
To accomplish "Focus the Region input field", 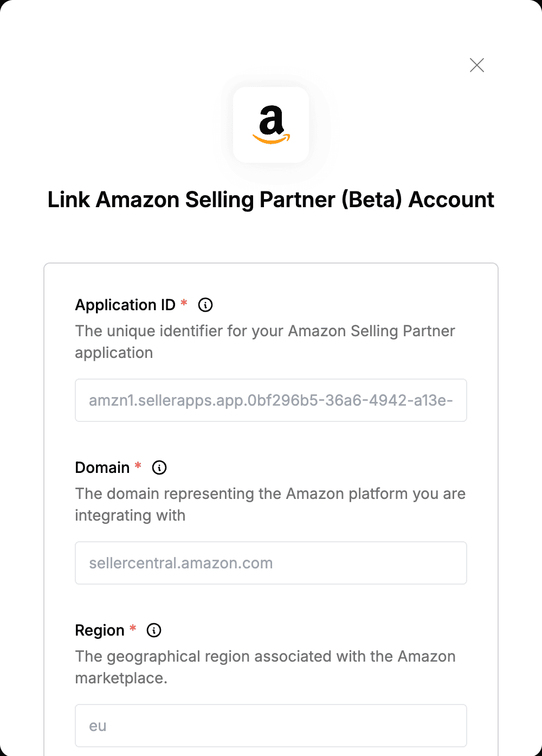I will (x=271, y=726).
